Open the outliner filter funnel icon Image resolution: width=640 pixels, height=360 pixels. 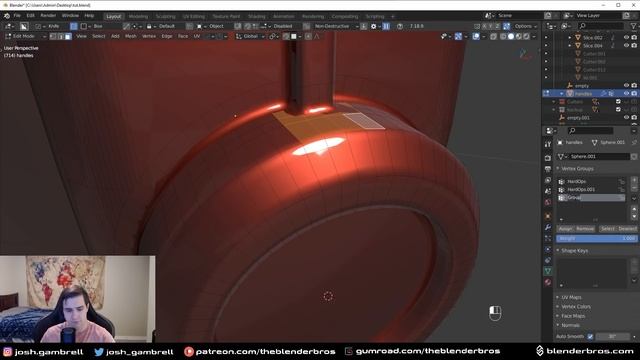[634, 26]
